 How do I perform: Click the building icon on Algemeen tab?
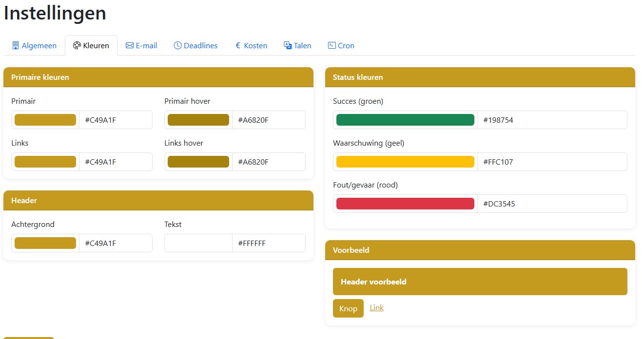point(16,45)
